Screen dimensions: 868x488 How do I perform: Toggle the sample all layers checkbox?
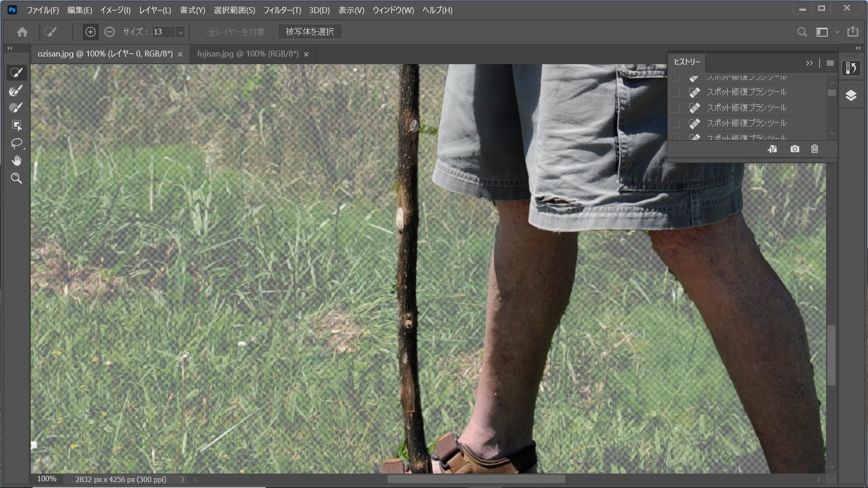tap(200, 32)
